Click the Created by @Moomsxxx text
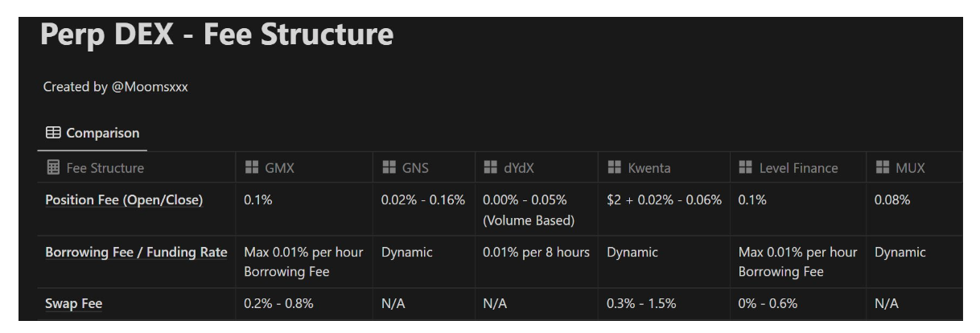 click(115, 88)
